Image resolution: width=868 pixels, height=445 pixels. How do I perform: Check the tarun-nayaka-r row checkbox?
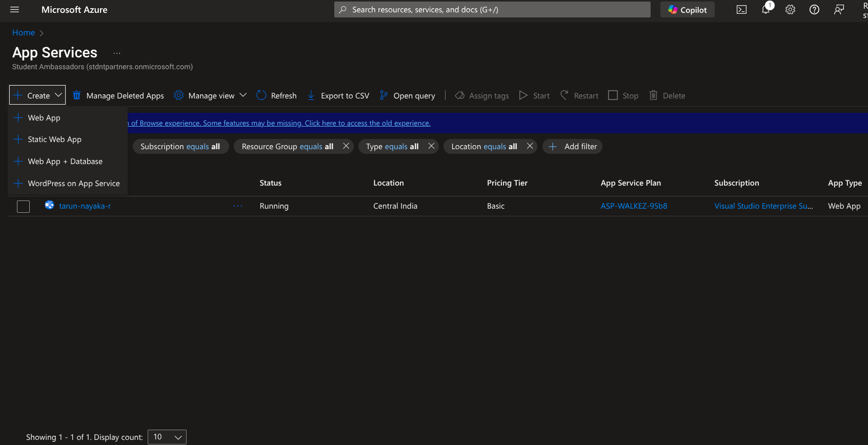(x=24, y=207)
